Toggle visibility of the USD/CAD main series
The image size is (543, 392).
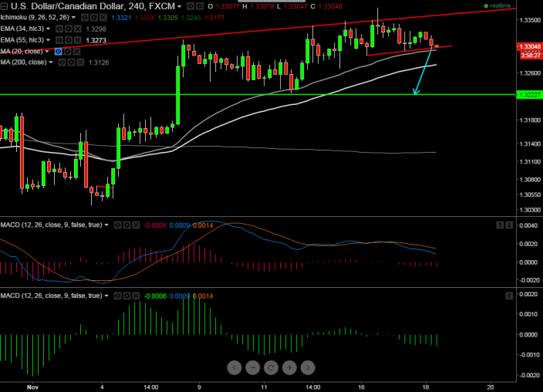(191, 6)
